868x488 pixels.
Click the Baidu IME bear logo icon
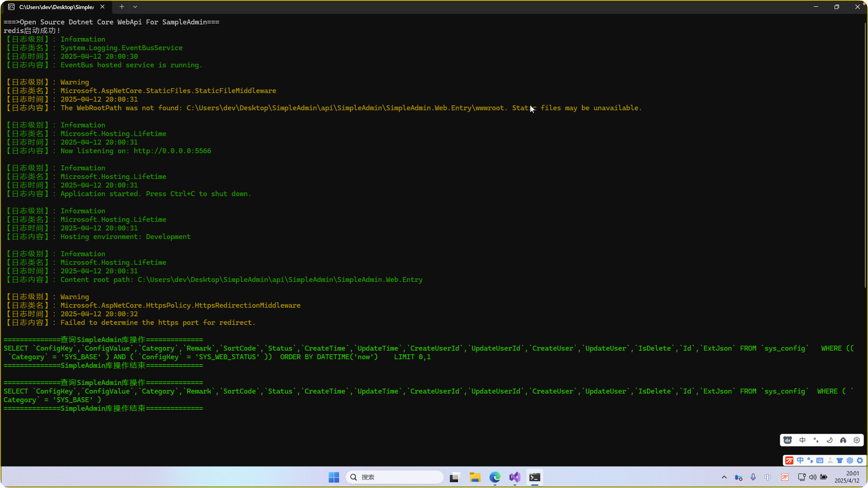[x=788, y=440]
